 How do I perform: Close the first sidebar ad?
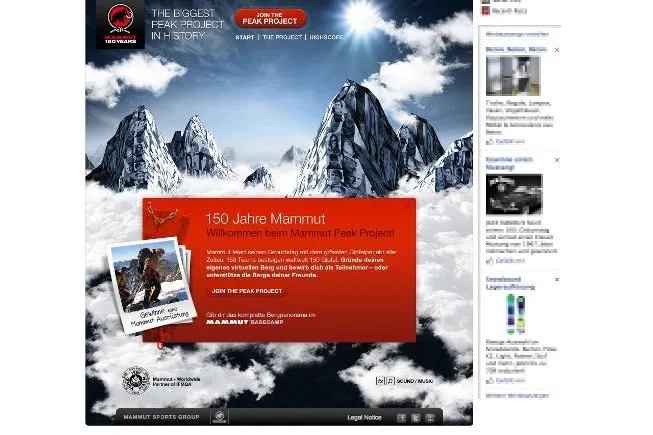557,50
